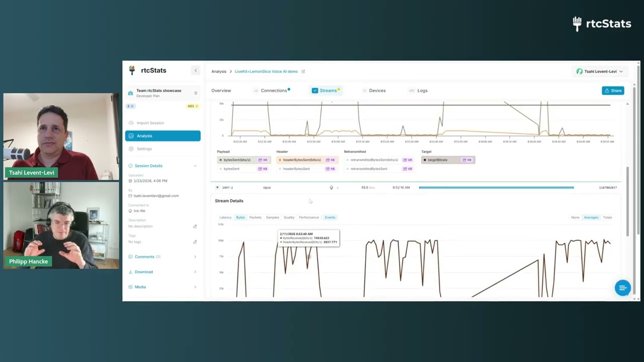The height and width of the screenshot is (362, 644).
Task: Click KB unit chip for bytesSent
Action: [263, 169]
